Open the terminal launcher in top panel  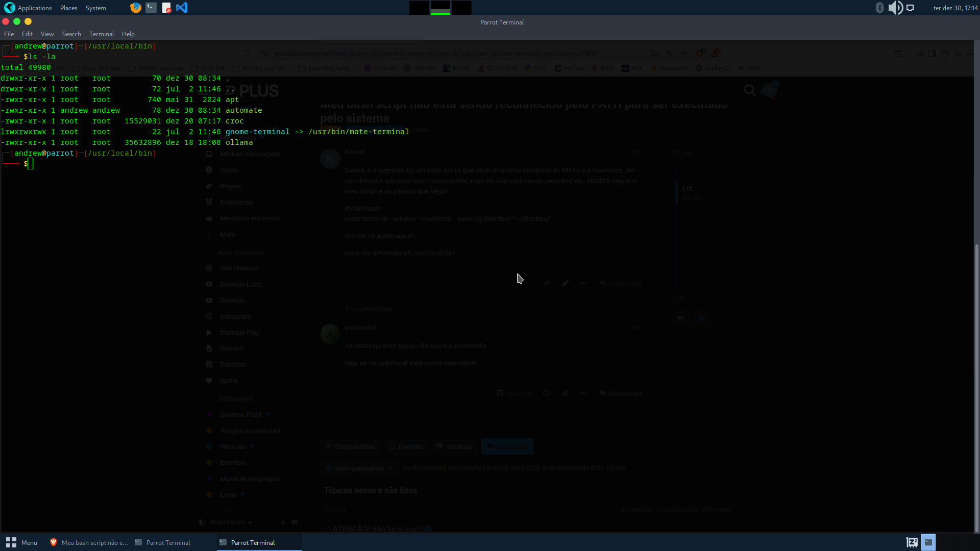click(x=151, y=8)
